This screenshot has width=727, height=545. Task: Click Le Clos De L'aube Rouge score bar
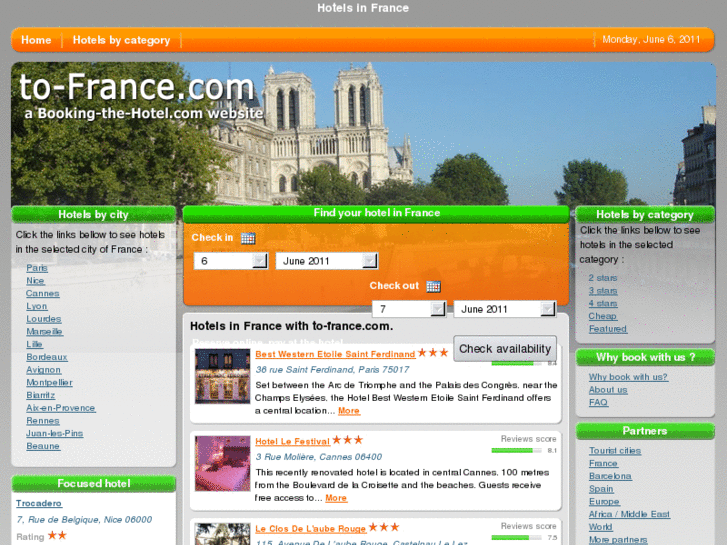[x=517, y=538]
